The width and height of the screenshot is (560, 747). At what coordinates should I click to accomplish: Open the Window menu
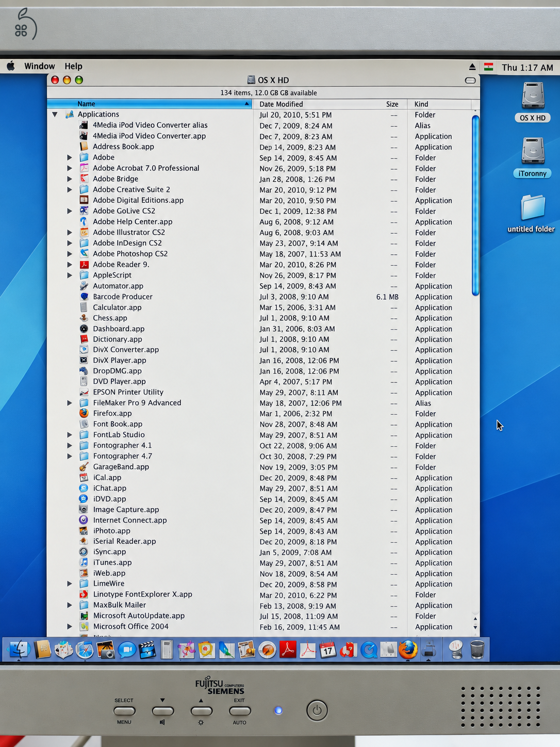[40, 66]
